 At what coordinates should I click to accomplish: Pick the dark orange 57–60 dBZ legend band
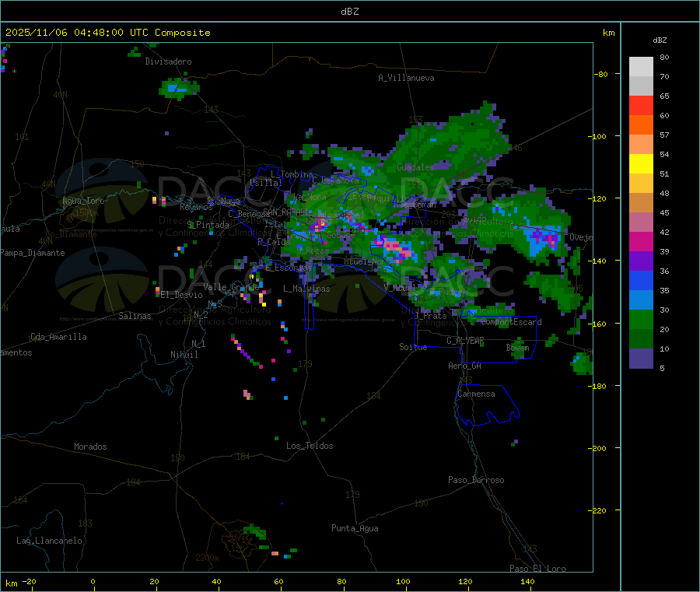point(641,125)
